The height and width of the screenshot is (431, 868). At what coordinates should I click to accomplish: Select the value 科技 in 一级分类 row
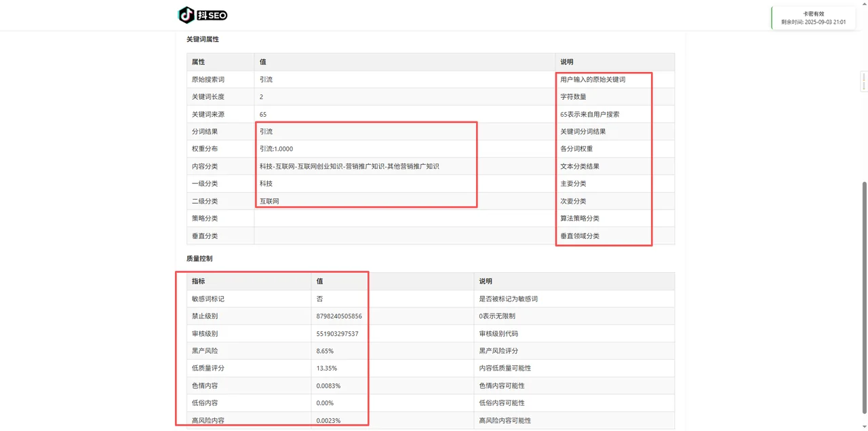[x=266, y=183]
